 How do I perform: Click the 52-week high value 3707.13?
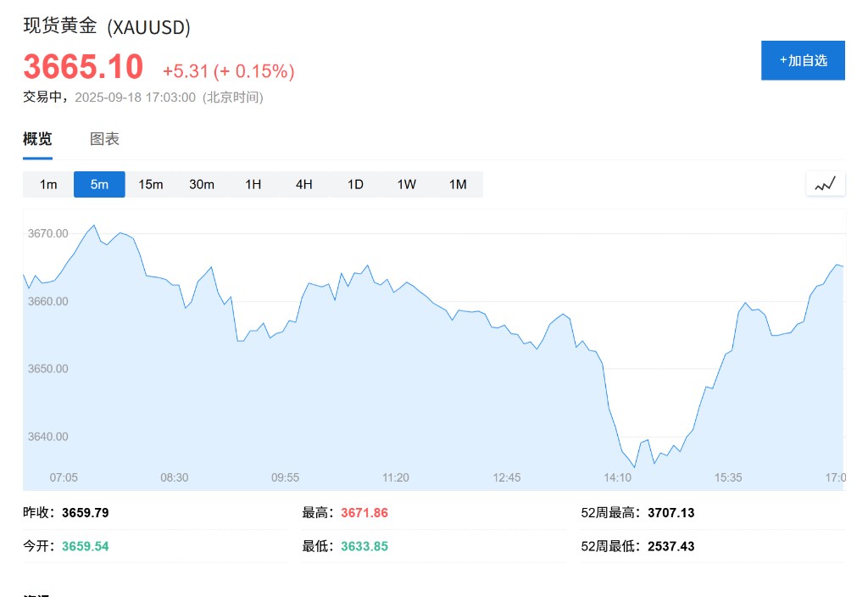[x=670, y=513]
